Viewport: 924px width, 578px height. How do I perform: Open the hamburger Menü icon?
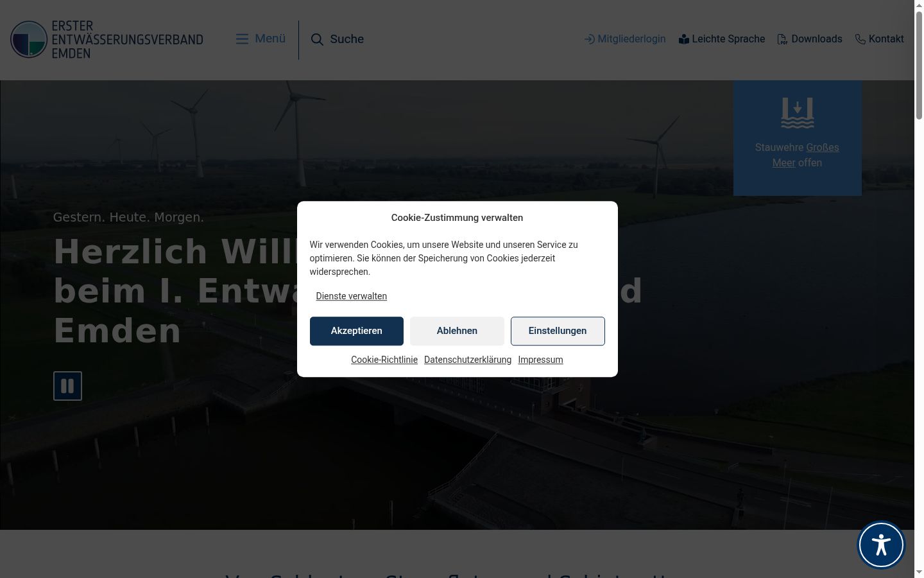click(x=242, y=39)
